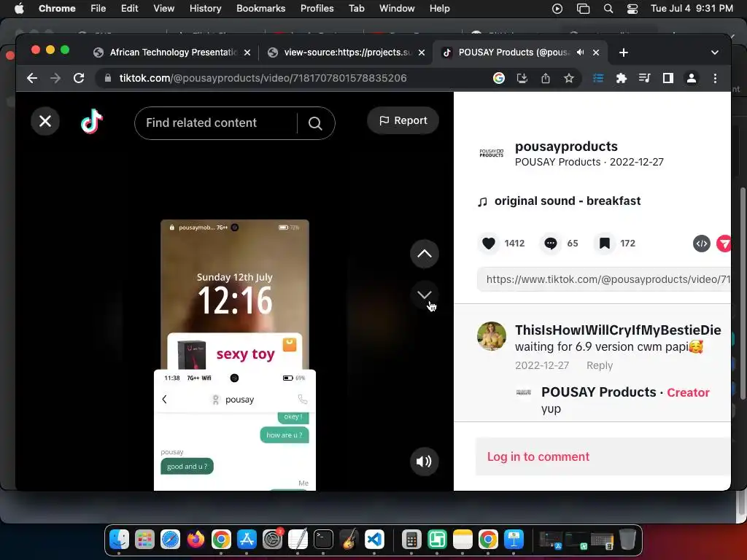
Task: Click the POUSAY Products Creator reply name
Action: 598,392
